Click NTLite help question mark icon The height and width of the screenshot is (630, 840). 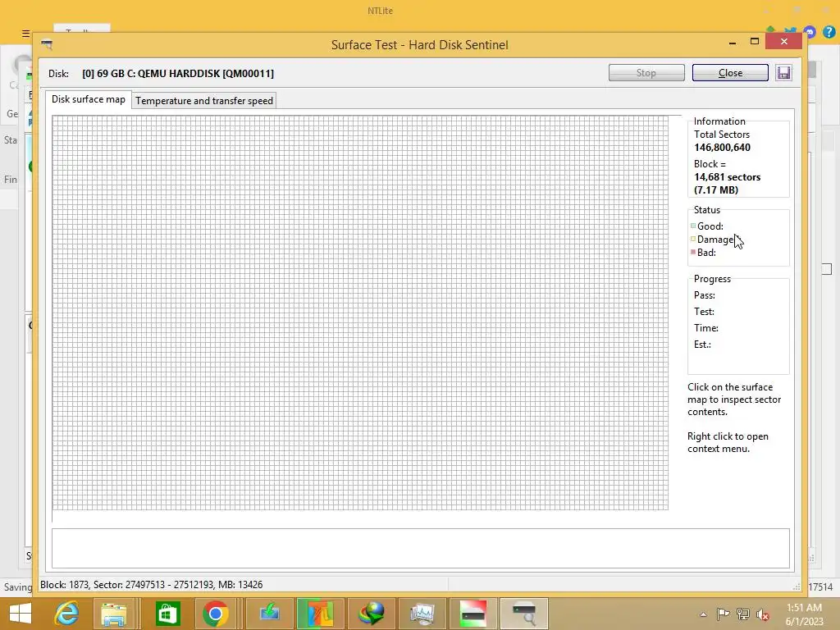(829, 32)
